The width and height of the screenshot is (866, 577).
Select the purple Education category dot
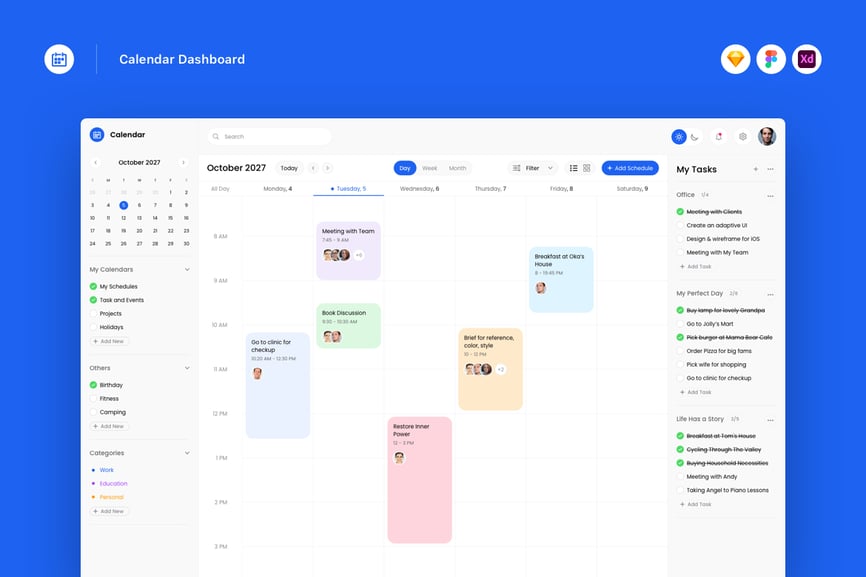93,484
